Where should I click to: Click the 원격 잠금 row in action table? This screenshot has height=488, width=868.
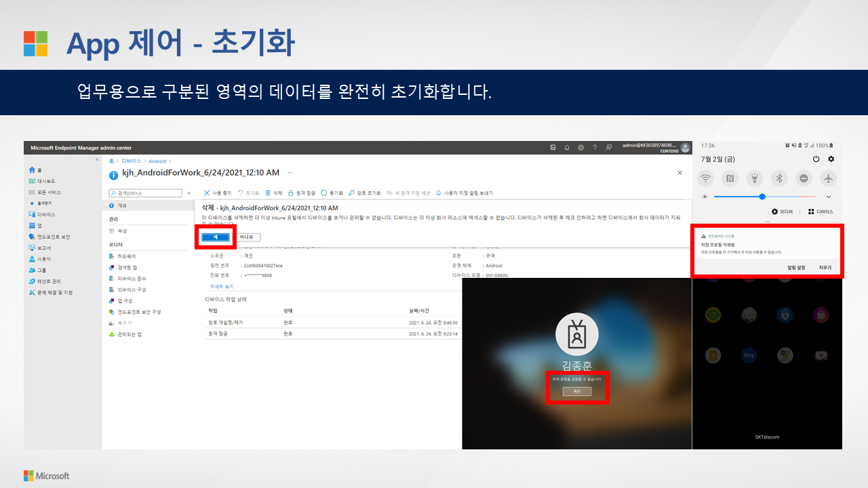334,333
